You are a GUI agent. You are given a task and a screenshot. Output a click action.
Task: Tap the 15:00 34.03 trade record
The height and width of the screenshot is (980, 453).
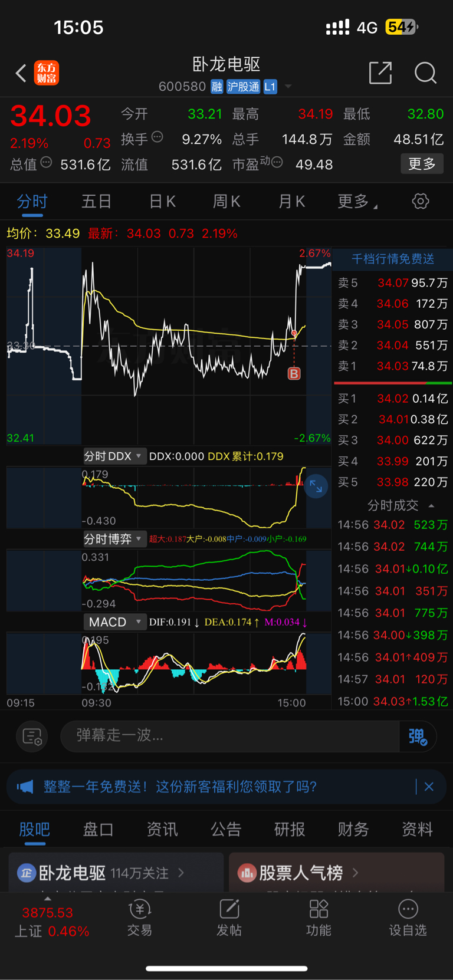tap(393, 701)
